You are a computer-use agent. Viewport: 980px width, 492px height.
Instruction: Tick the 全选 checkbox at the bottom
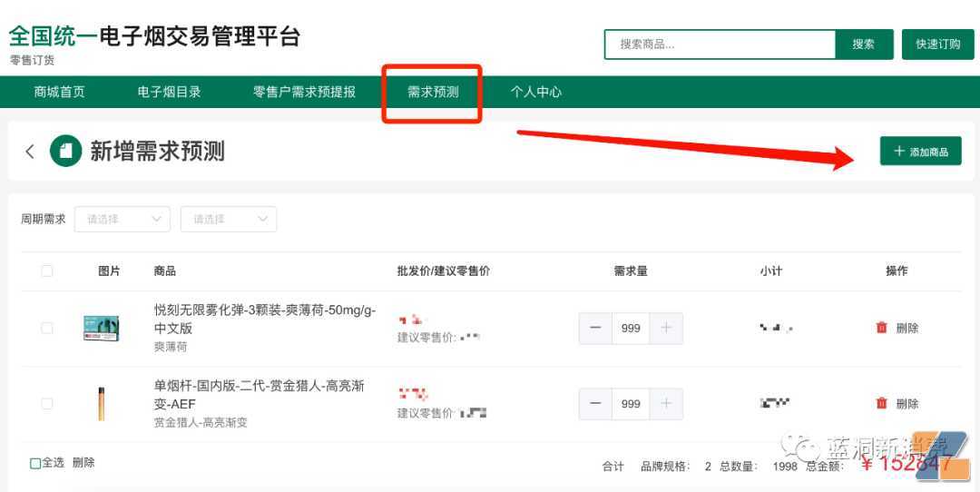coord(35,463)
